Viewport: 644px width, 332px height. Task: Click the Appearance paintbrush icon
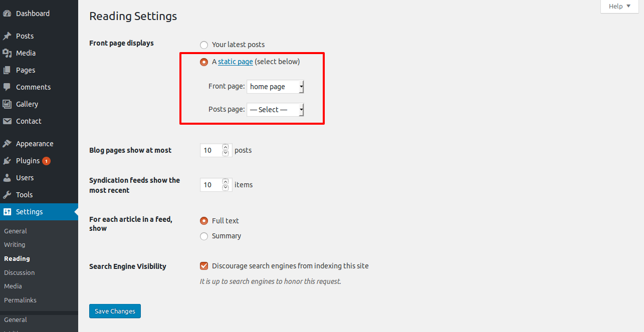pos(7,144)
